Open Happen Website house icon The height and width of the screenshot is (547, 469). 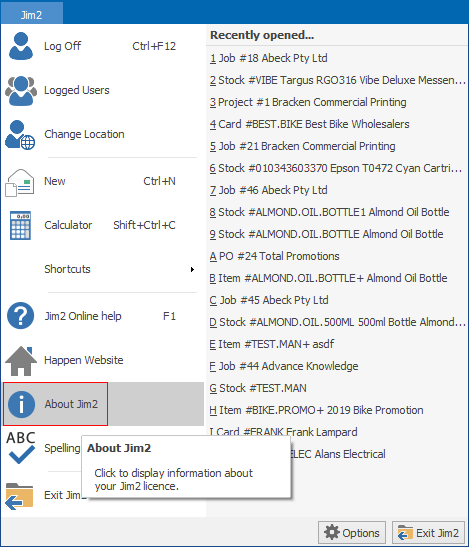tap(21, 361)
